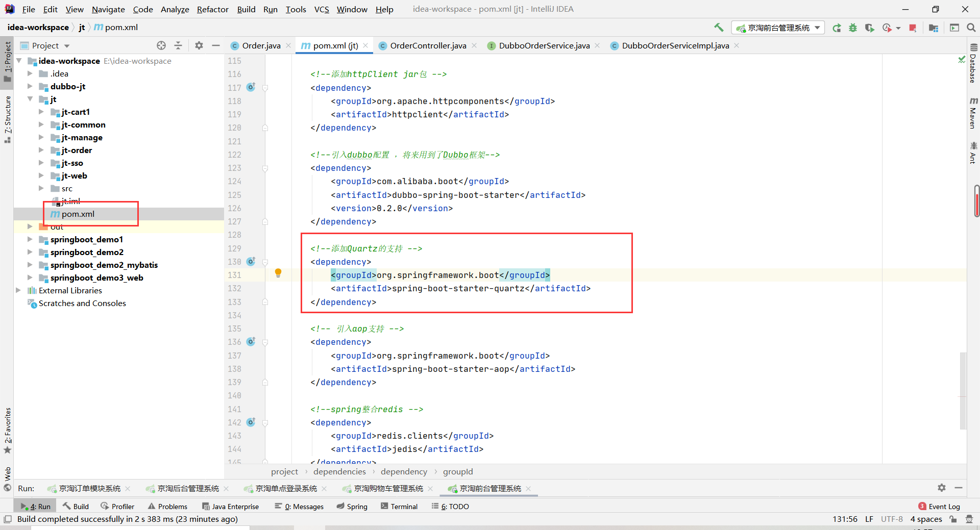Switch to OrderController.java editor tab

428,45
